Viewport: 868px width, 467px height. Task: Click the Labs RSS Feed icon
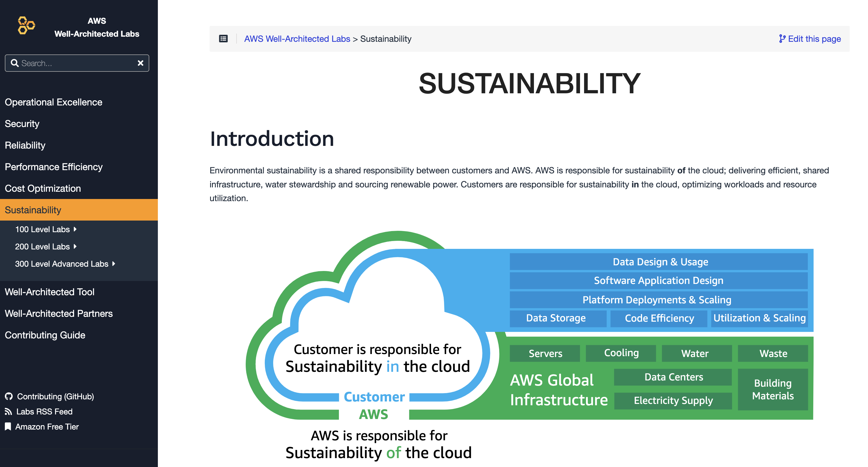click(x=9, y=411)
